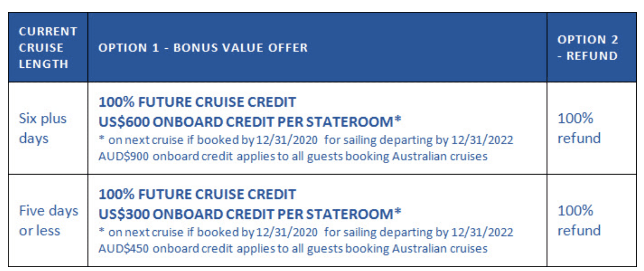Click the US$600 onboard credit per stateroom text
This screenshot has width=644, height=271.
250,122
